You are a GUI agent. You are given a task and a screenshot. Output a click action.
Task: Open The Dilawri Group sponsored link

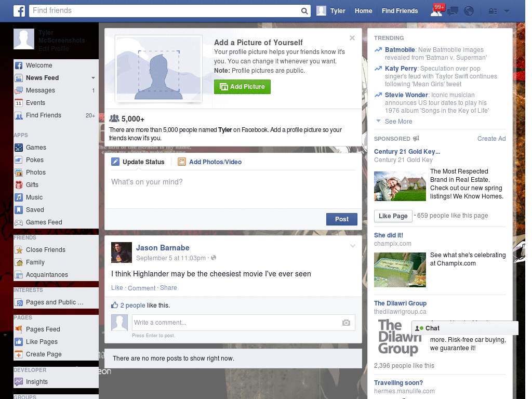[400, 303]
